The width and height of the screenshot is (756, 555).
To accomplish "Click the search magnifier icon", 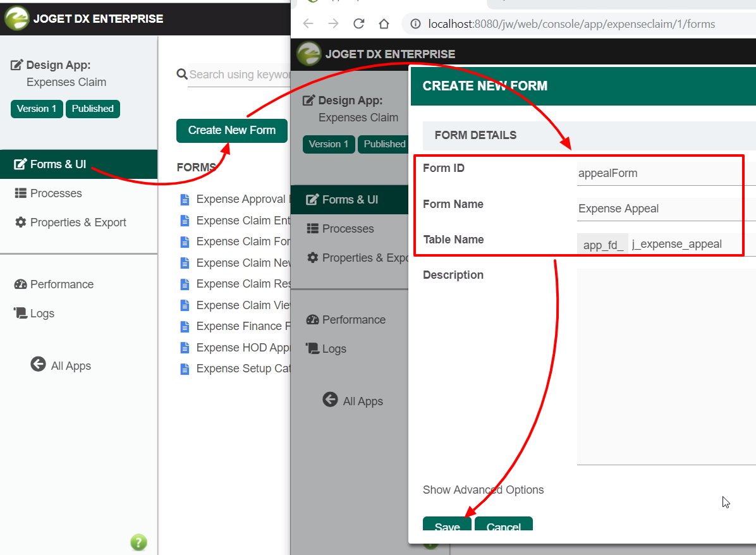I will tap(182, 75).
